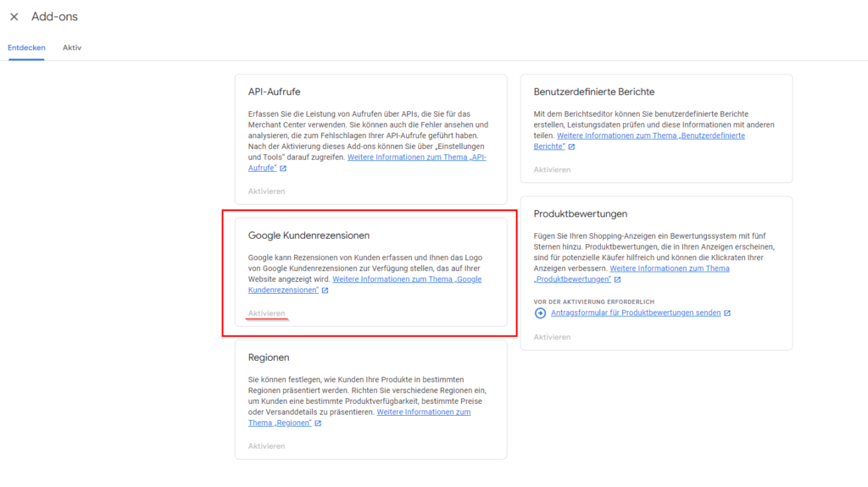Click the circled arrow icon beside Antragsformular
This screenshot has height=487, width=868.
541,313
